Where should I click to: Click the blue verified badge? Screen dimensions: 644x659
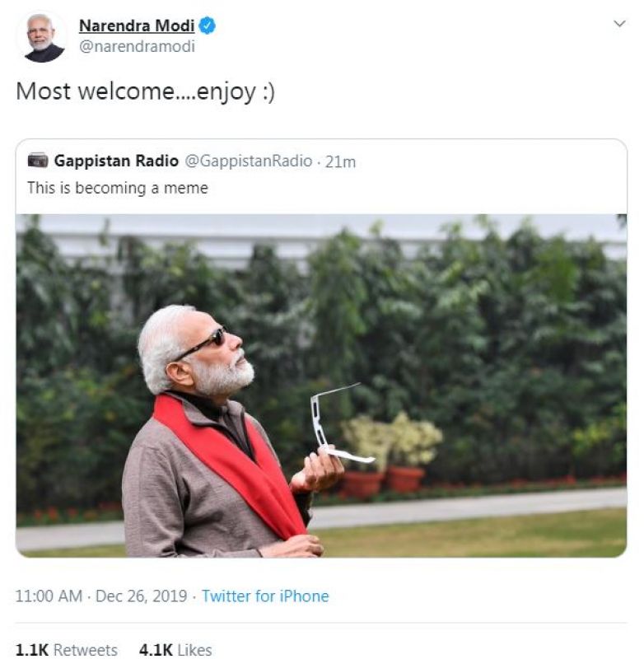(x=208, y=26)
